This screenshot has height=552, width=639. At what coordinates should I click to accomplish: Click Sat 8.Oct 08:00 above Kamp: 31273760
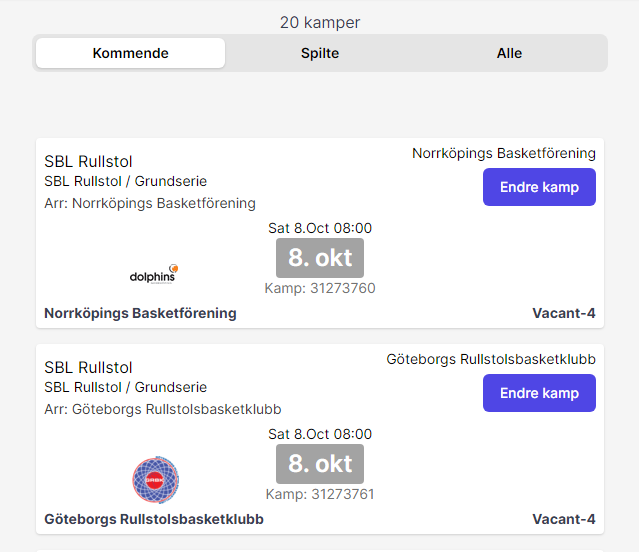pyautogui.click(x=320, y=228)
